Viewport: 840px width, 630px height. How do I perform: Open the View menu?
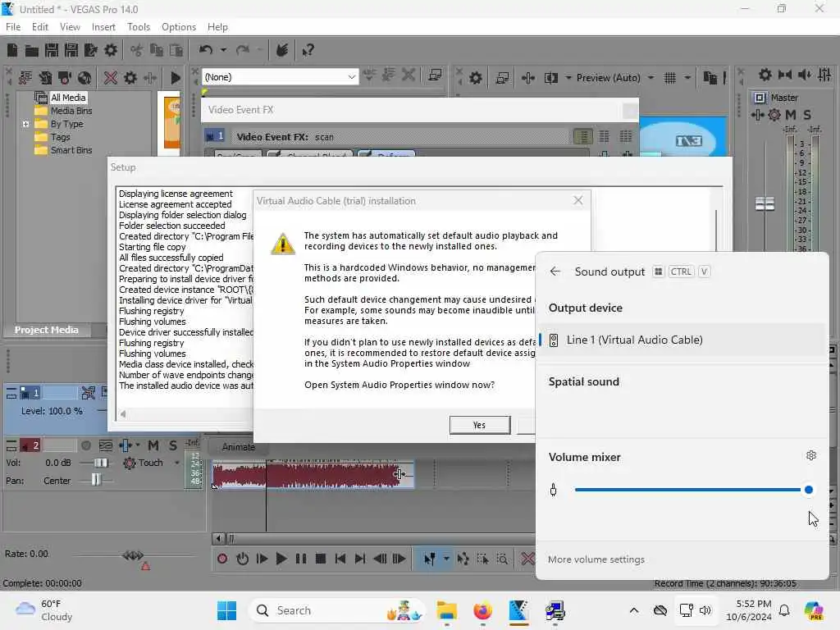[70, 27]
